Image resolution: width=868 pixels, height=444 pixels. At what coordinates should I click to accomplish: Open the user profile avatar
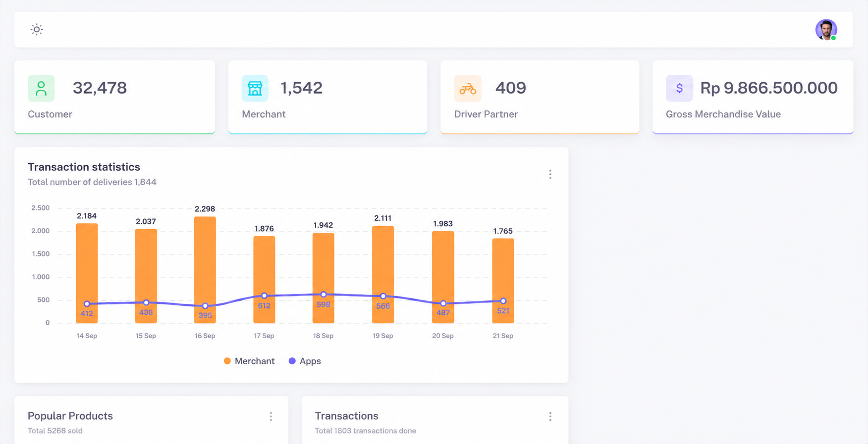pos(826,30)
